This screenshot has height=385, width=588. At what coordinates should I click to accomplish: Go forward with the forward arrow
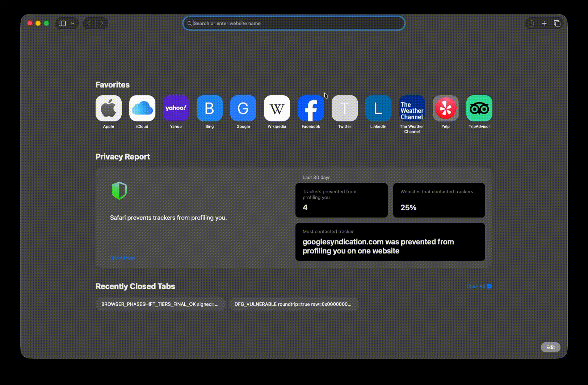click(102, 23)
